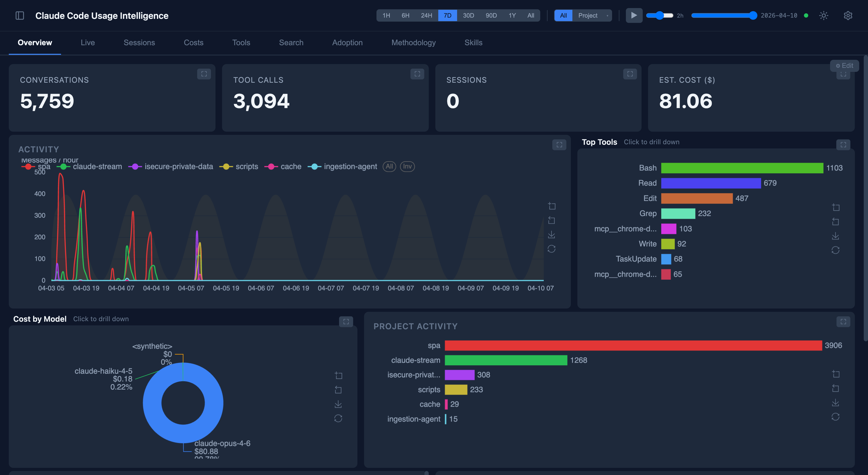This screenshot has height=475, width=868.
Task: Refresh the Top Tools panel
Action: 836,250
